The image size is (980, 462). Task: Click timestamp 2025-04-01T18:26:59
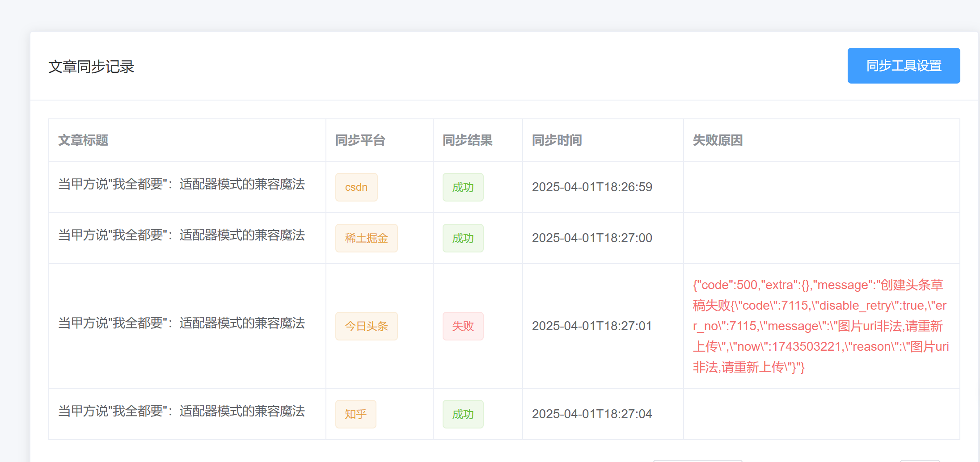[592, 187]
